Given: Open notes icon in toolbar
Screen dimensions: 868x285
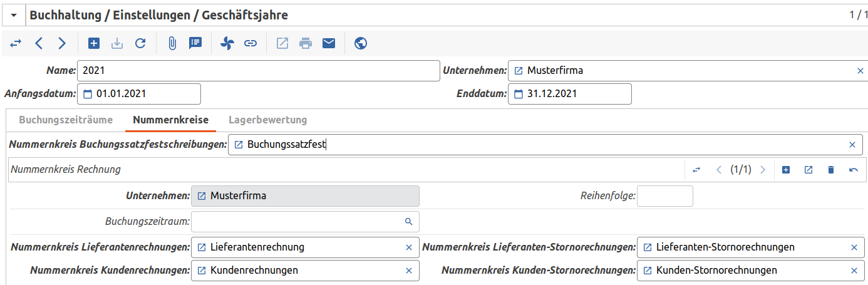Looking at the screenshot, I should point(195,43).
